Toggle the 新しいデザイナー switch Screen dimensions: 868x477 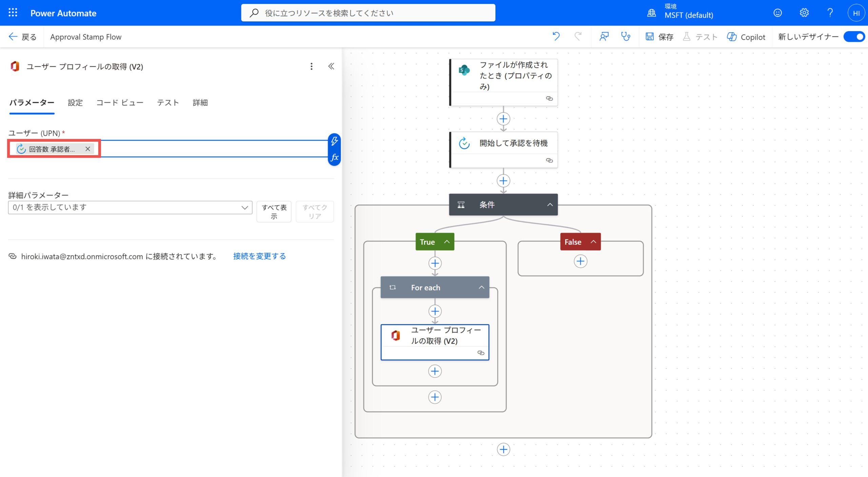click(854, 37)
